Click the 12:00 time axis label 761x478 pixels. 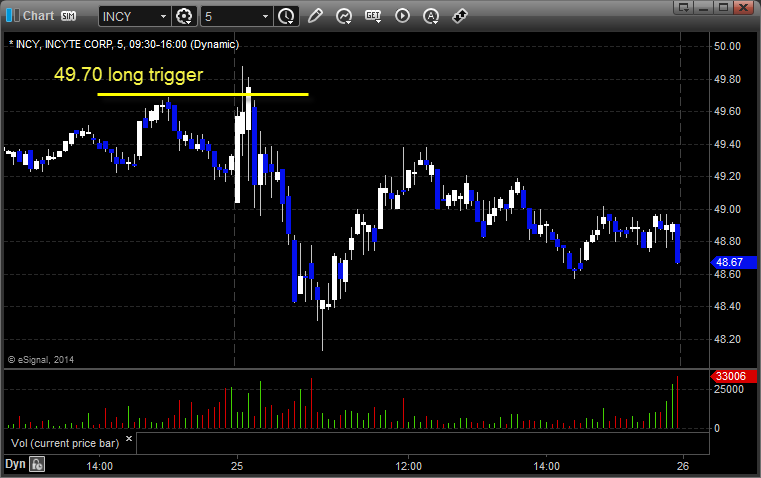point(408,466)
